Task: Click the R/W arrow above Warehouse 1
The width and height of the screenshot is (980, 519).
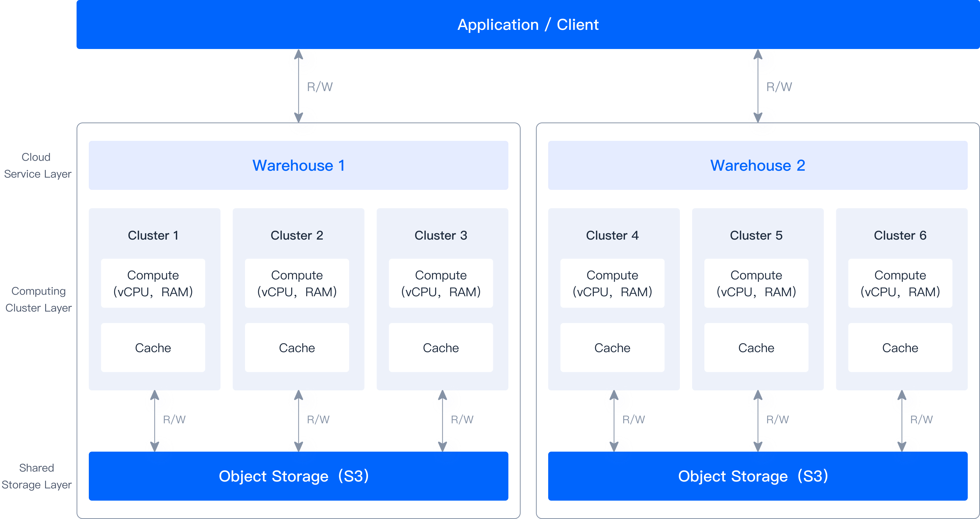Action: pyautogui.click(x=299, y=86)
